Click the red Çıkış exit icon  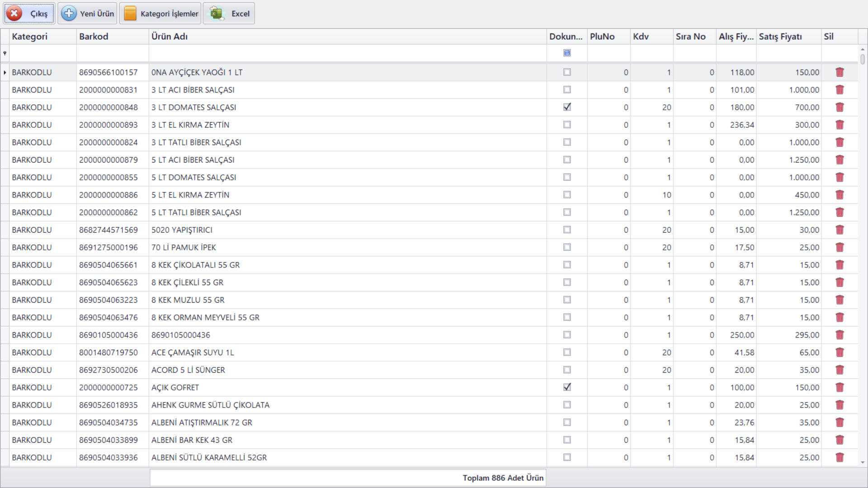pyautogui.click(x=14, y=14)
